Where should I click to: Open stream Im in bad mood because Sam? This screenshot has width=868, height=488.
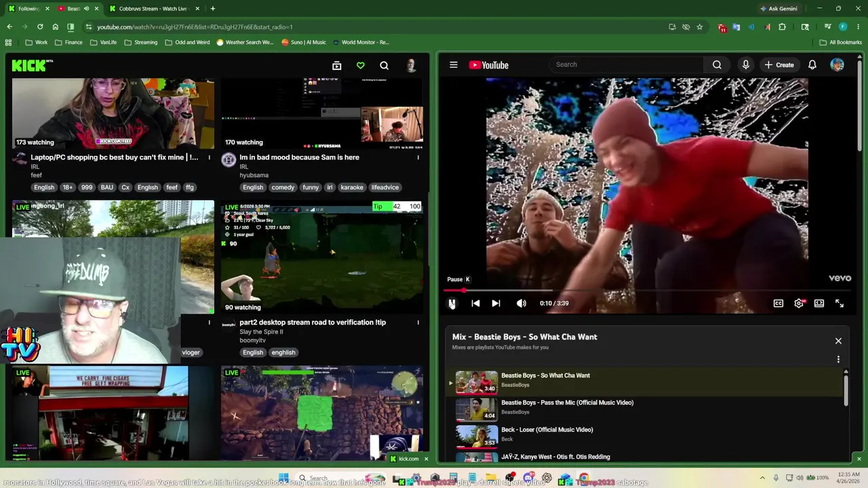click(x=299, y=157)
